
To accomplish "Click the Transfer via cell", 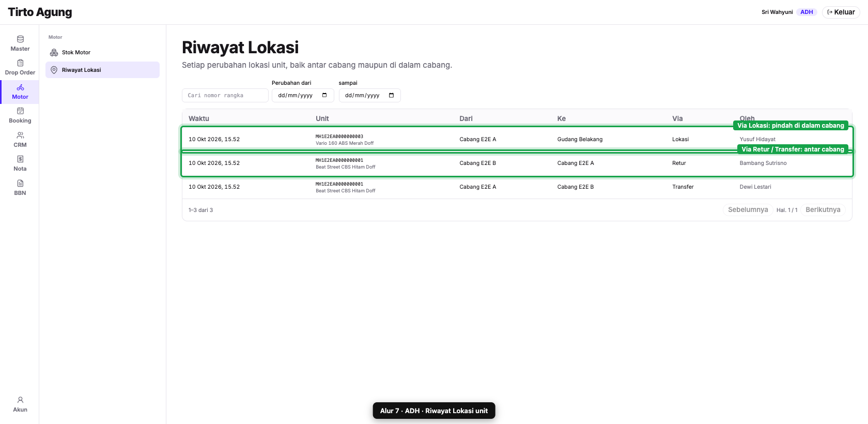I will pyautogui.click(x=683, y=187).
